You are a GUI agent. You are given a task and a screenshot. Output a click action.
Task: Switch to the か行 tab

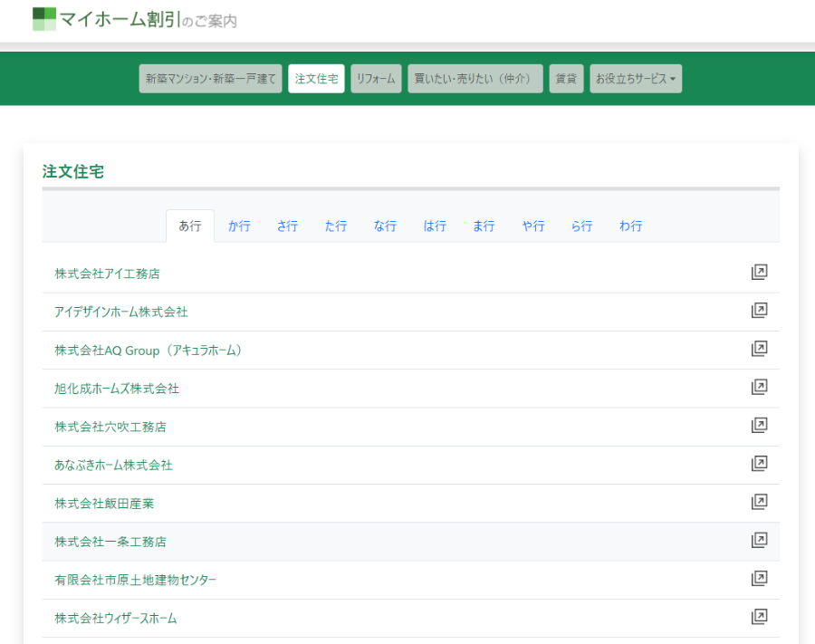point(239,226)
